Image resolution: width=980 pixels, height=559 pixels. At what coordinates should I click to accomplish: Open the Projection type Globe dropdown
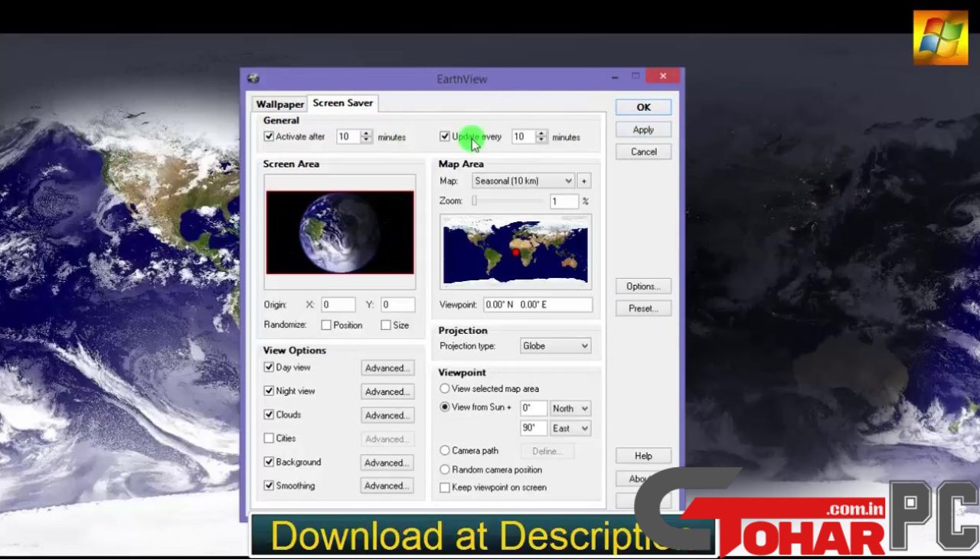tap(555, 346)
